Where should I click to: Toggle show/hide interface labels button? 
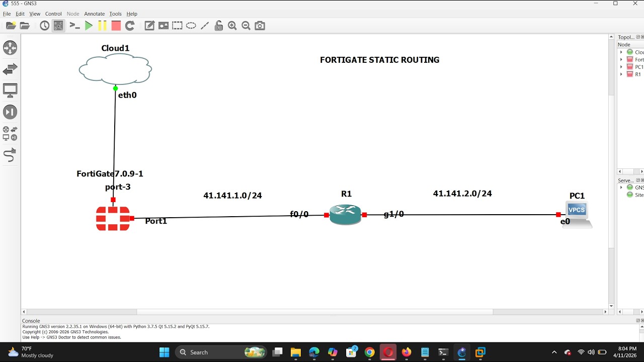tap(58, 26)
